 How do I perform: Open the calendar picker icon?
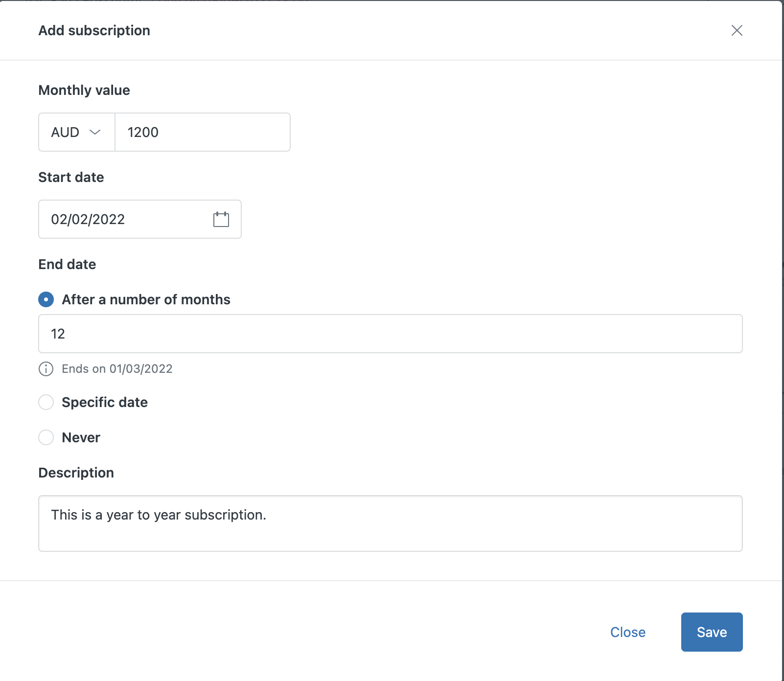click(x=221, y=219)
